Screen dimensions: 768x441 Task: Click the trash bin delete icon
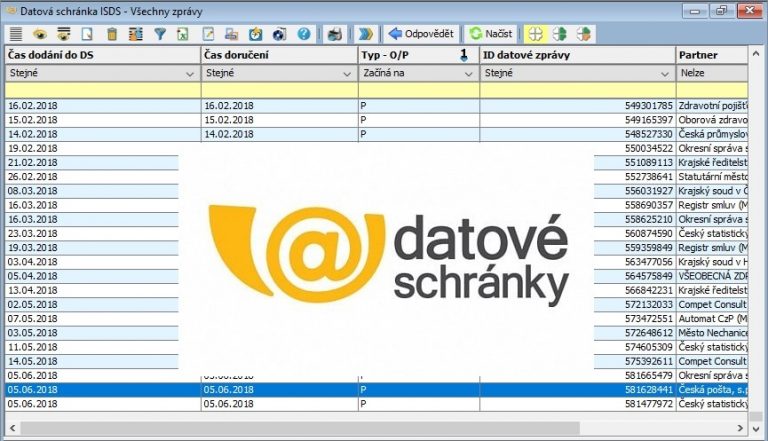[x=112, y=34]
